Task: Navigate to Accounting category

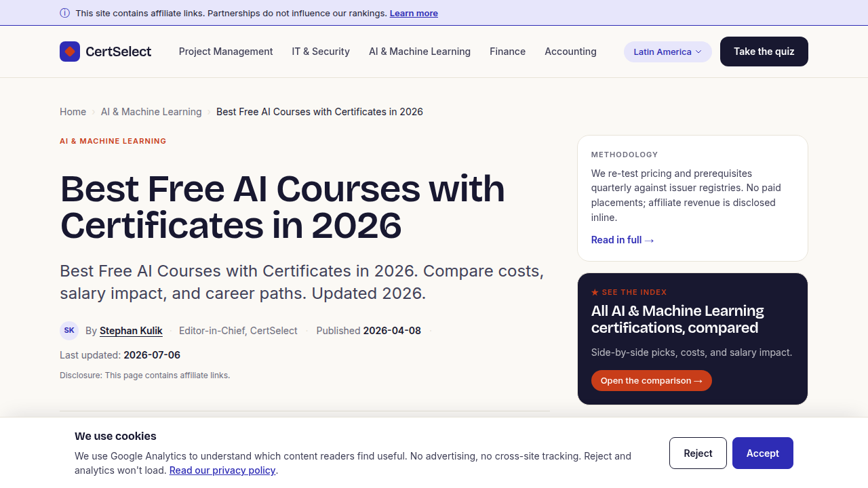Action: (570, 52)
